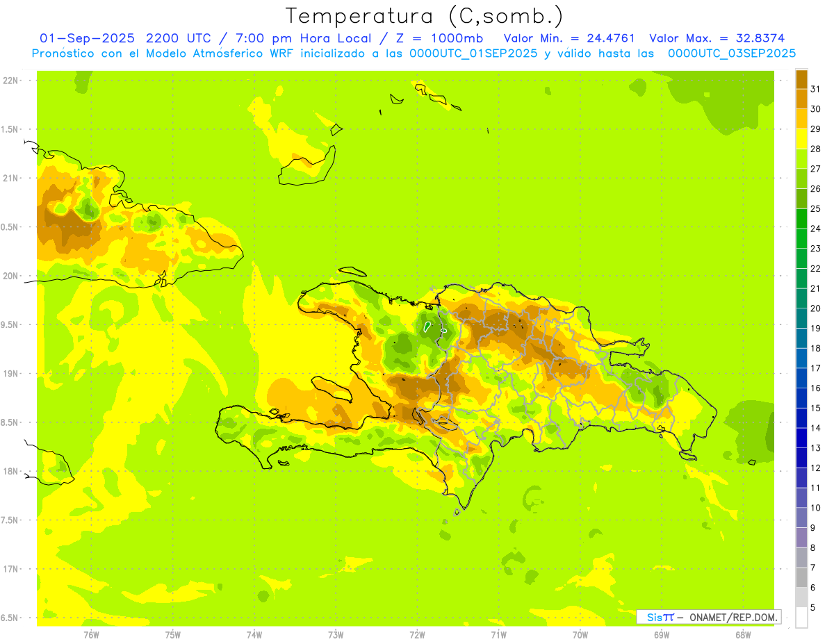Click the "30" colorbar scale label
Viewport: 834px width, 644px height.
click(816, 108)
